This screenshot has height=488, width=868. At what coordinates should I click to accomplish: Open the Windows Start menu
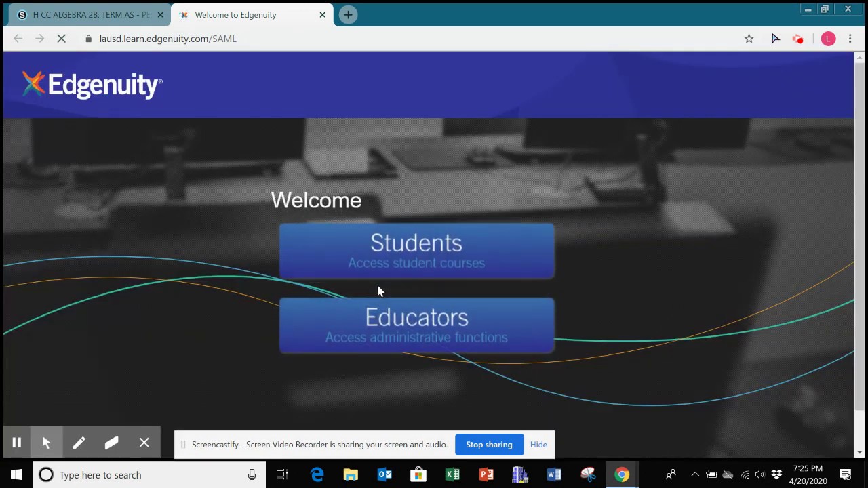tap(16, 474)
